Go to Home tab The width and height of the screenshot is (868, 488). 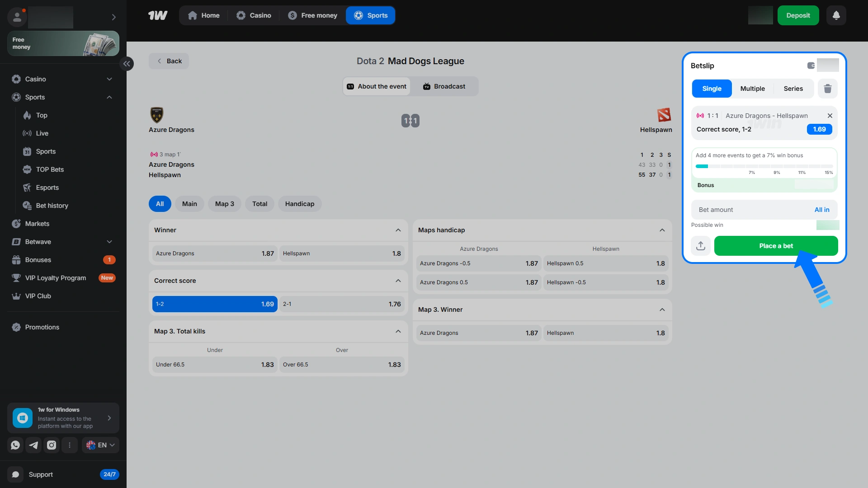204,15
